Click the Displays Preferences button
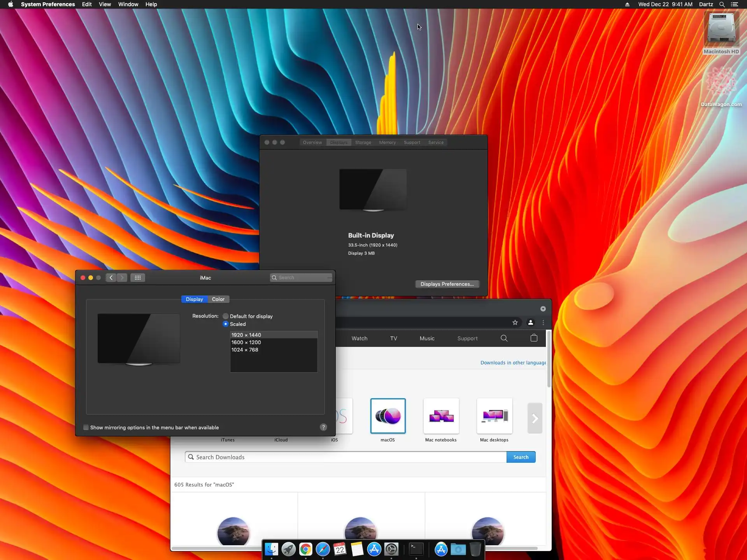Screen dimensions: 747x560 coord(447,284)
